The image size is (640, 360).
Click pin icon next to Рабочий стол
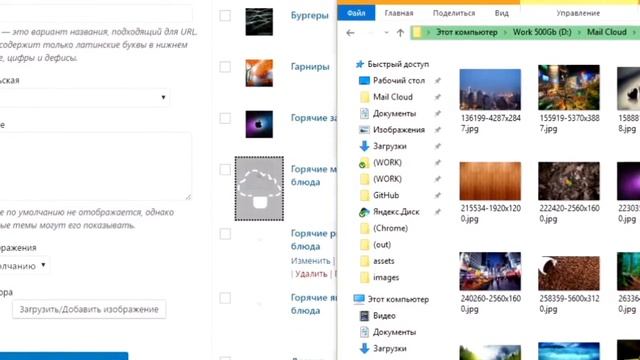point(438,80)
